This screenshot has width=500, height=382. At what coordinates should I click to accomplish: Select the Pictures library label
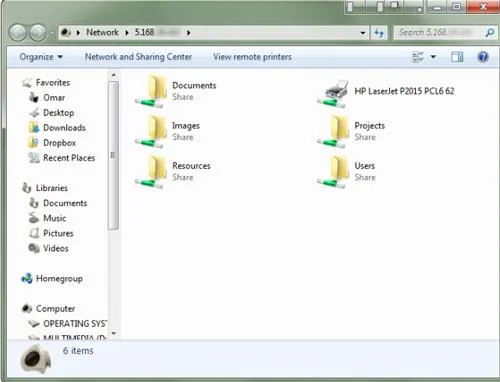(58, 233)
